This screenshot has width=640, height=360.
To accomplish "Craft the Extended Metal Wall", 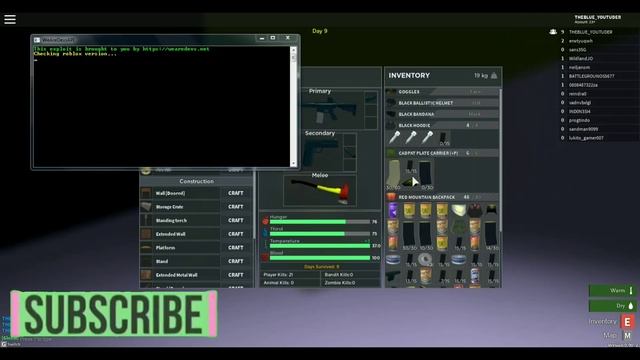I will (236, 275).
